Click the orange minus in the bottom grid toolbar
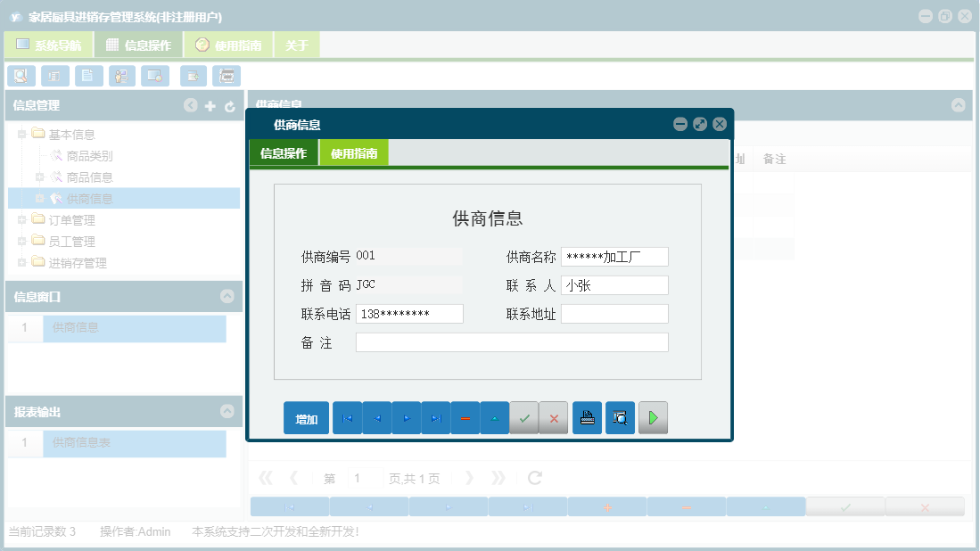The image size is (980, 551). click(x=687, y=507)
